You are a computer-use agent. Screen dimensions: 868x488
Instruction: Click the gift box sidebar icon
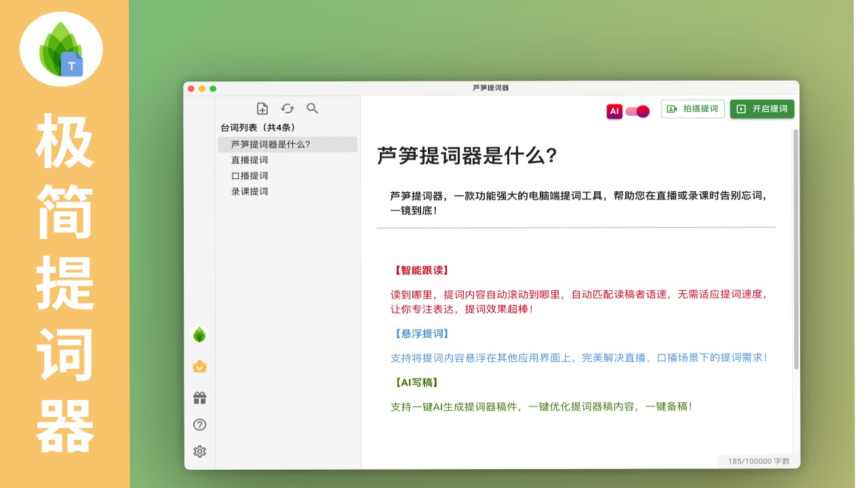199,398
